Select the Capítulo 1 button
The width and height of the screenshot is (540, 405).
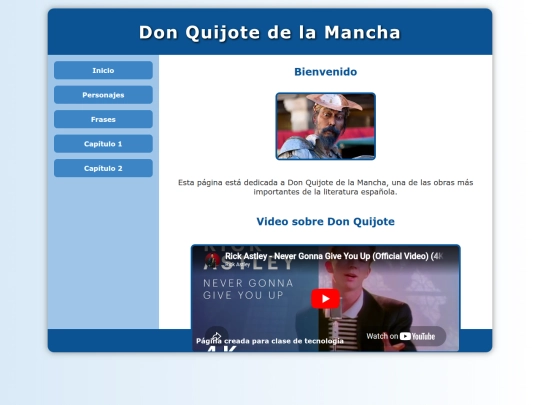pyautogui.click(x=103, y=144)
